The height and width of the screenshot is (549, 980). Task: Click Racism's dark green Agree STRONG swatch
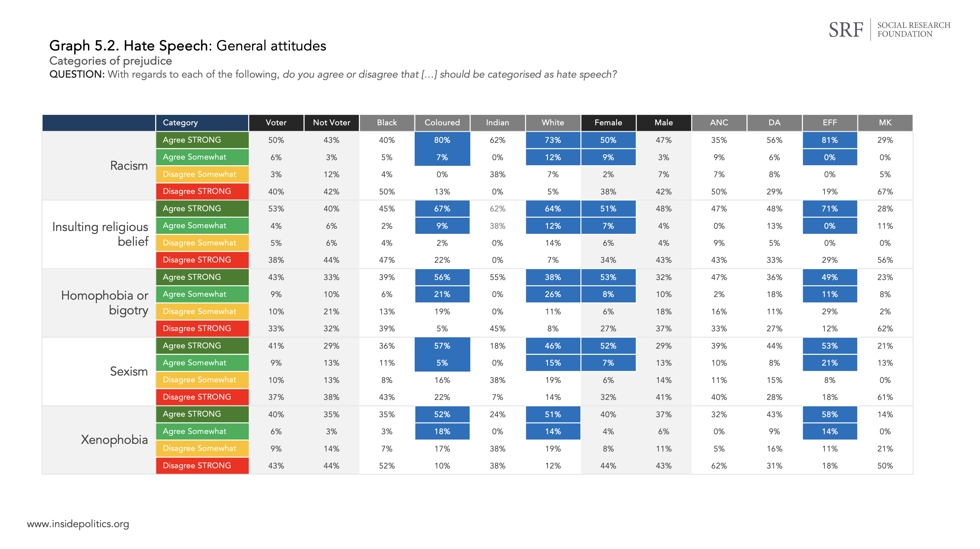(202, 140)
